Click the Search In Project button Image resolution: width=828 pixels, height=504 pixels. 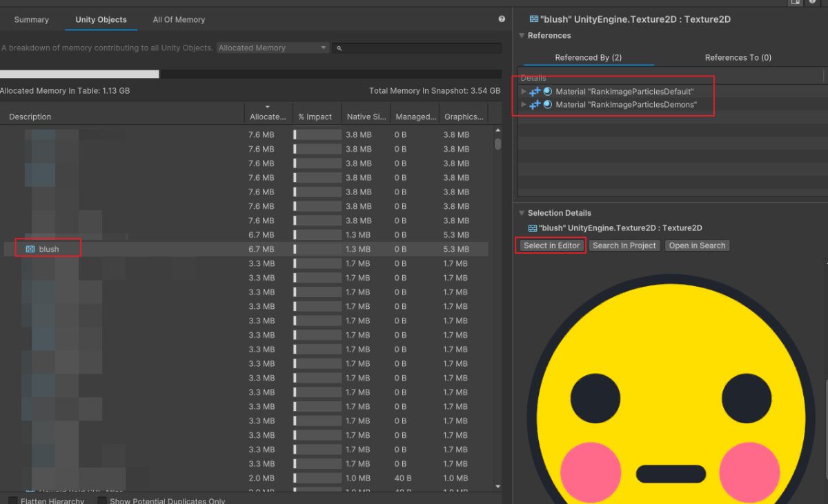624,245
